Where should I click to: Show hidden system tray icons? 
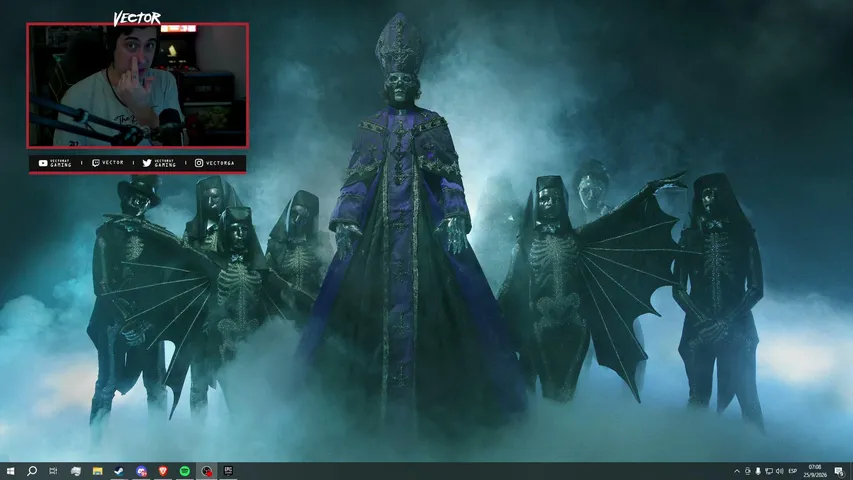(737, 471)
